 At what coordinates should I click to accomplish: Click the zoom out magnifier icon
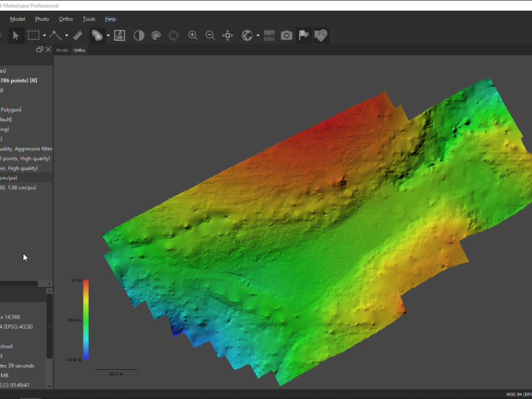pos(210,35)
